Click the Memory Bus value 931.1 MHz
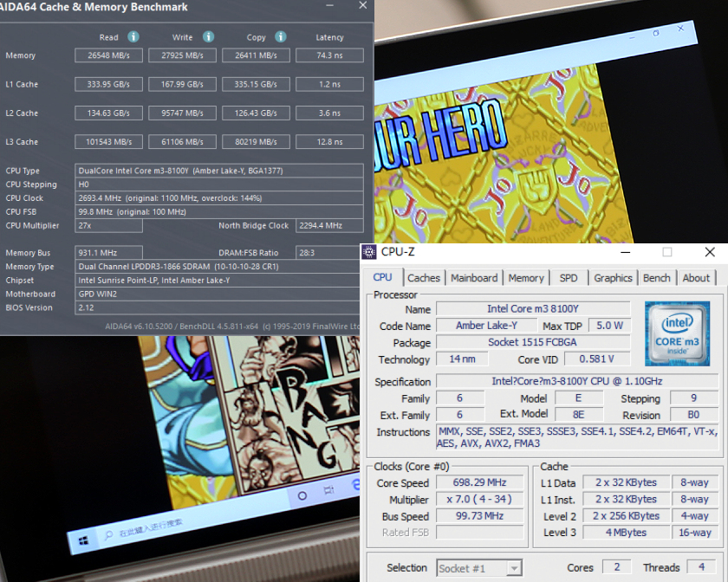This screenshot has height=582, width=728. click(108, 253)
